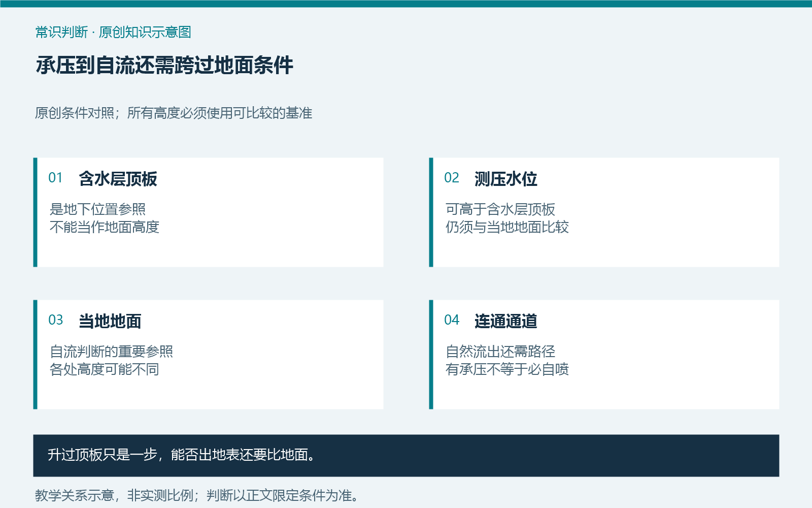Screen dimensions: 812x508
Task: Click the line 可高于含水层顶板
Action: coord(500,209)
